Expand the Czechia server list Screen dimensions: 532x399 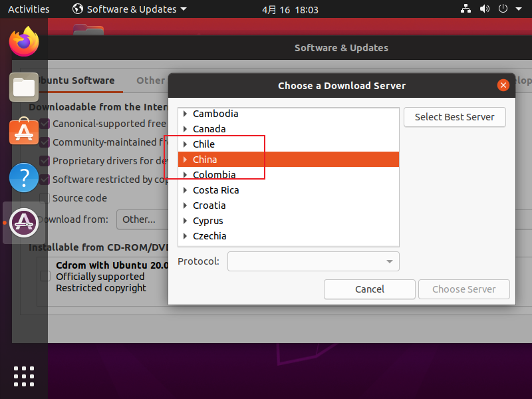click(185, 236)
